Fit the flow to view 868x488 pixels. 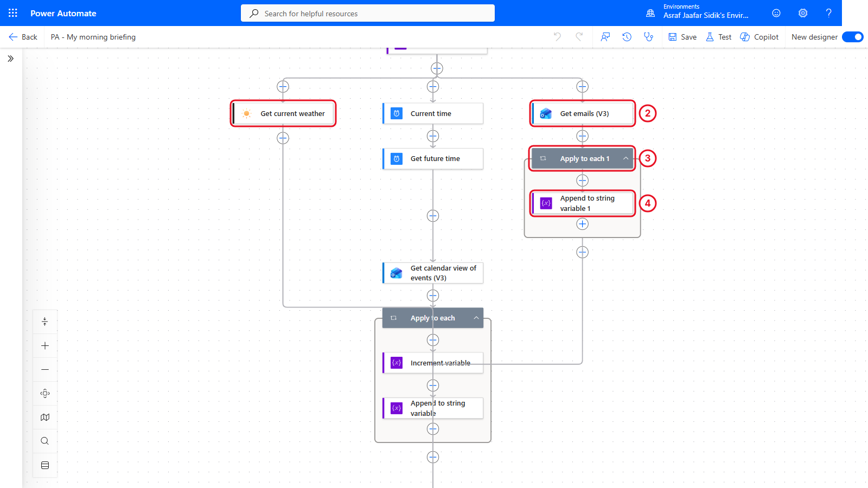point(45,394)
